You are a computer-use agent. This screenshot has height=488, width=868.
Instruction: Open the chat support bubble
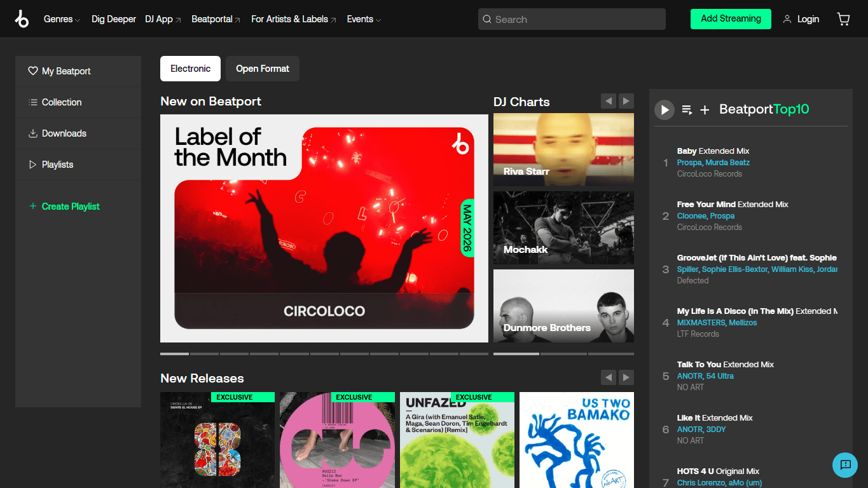point(845,465)
